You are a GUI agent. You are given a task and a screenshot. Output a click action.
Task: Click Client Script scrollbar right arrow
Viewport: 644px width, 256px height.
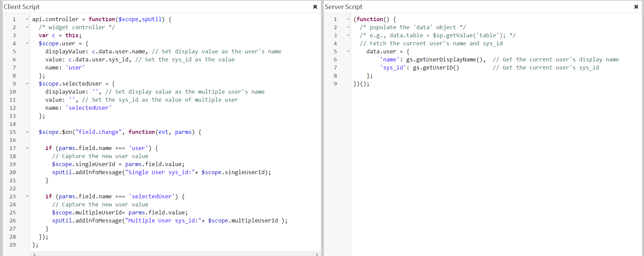pyautogui.click(x=317, y=254)
